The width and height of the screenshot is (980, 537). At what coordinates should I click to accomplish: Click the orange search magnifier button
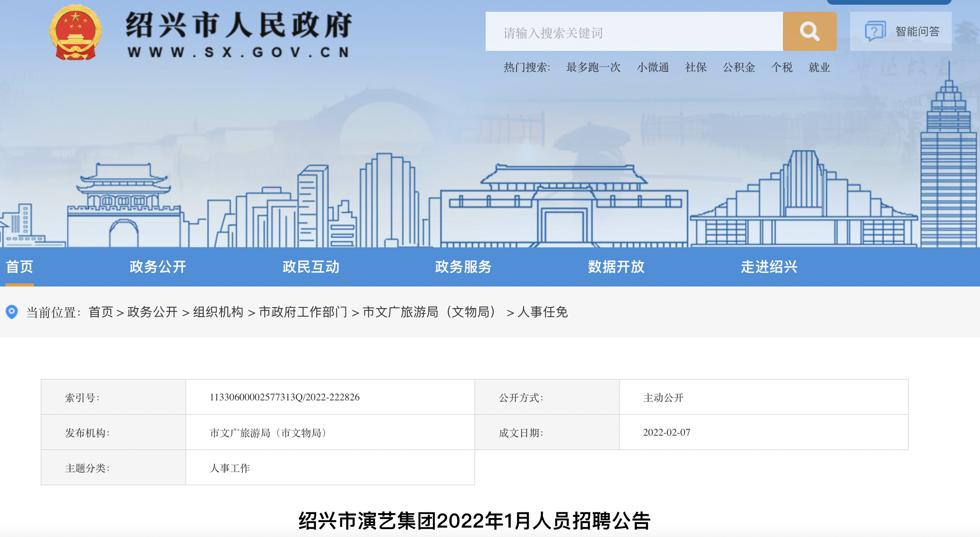(809, 31)
